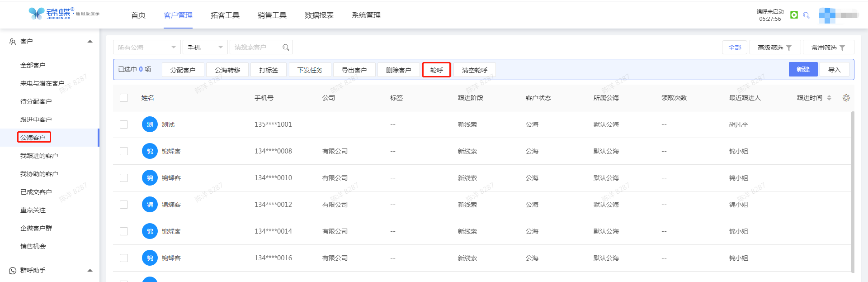The width and height of the screenshot is (868, 282).
Task: Open the 系统管理 tab
Action: click(366, 15)
